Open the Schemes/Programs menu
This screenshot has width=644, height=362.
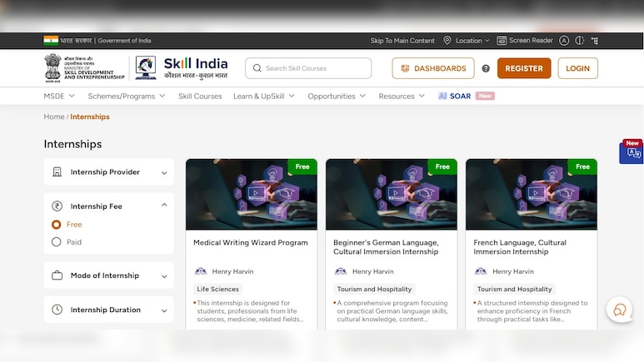(127, 96)
